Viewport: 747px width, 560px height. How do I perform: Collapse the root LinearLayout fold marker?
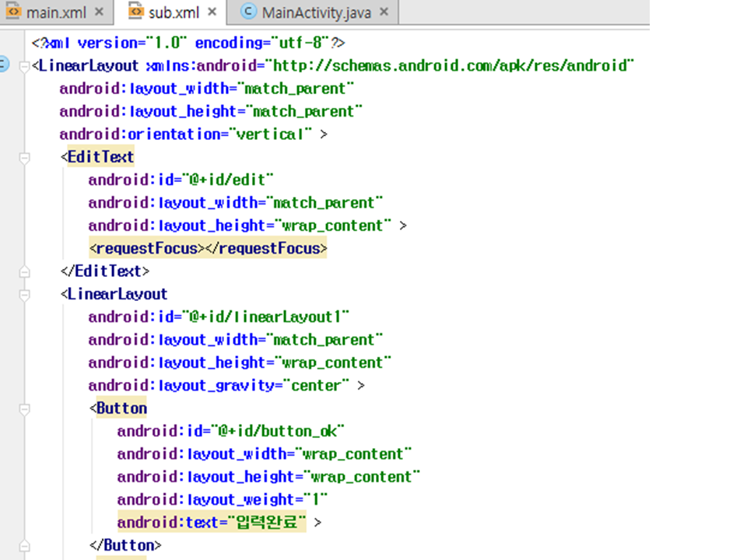pos(24,66)
